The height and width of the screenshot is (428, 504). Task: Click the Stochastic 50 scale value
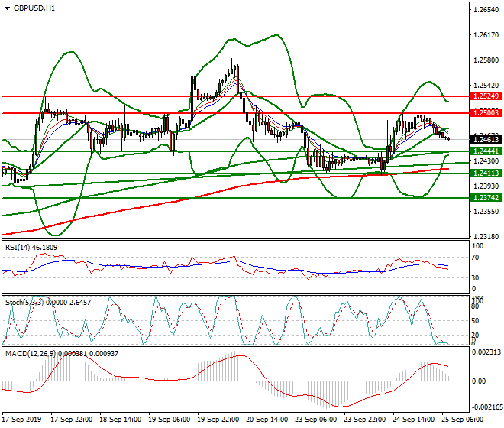coord(475,320)
